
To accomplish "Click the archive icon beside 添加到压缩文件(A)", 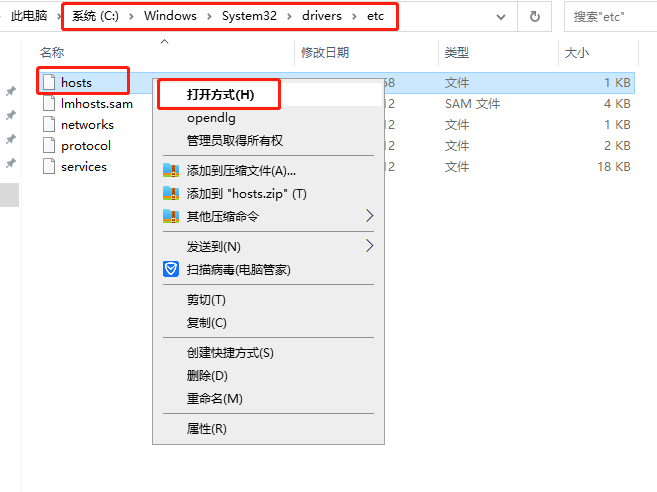I will 171,170.
